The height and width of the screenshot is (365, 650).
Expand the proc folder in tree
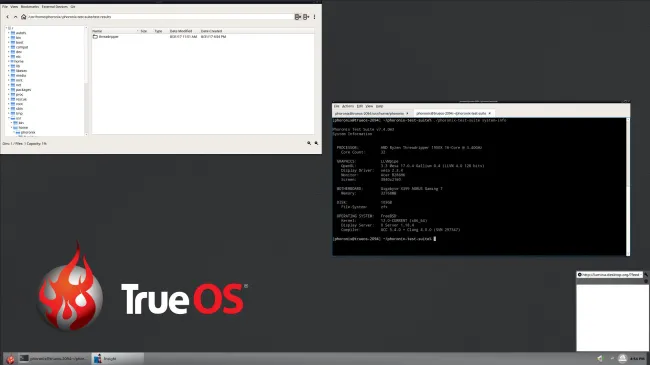pyautogui.click(x=9, y=95)
